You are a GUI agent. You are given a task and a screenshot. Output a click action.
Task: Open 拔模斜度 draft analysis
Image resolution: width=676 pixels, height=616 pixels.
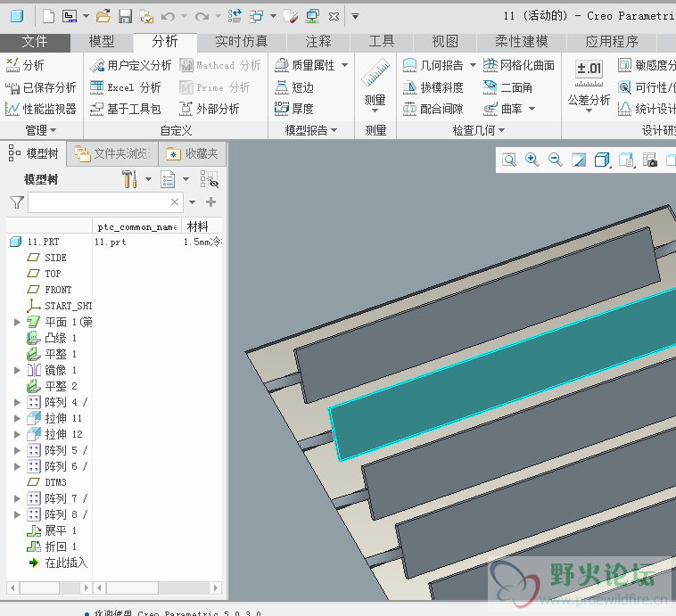point(433,87)
